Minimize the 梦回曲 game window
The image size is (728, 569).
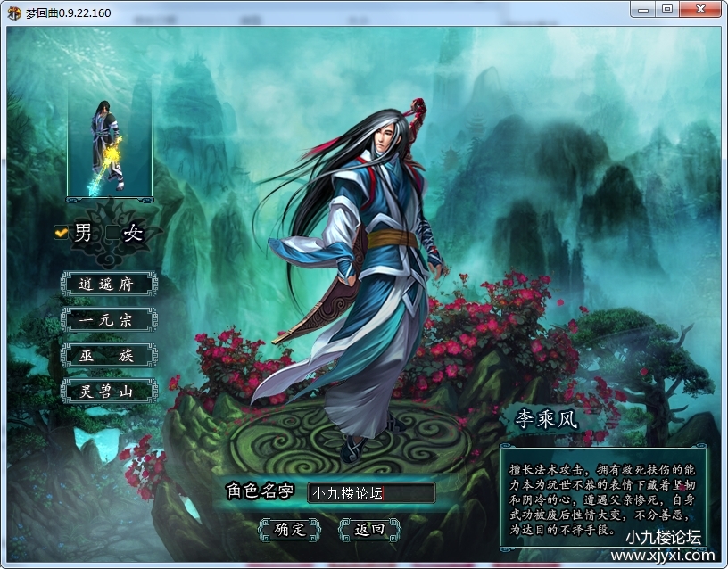644,9
